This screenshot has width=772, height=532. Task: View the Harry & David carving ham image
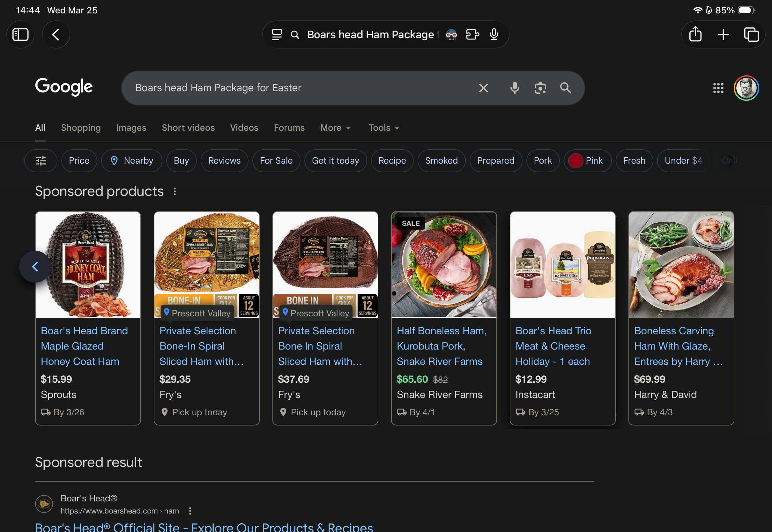[681, 265]
